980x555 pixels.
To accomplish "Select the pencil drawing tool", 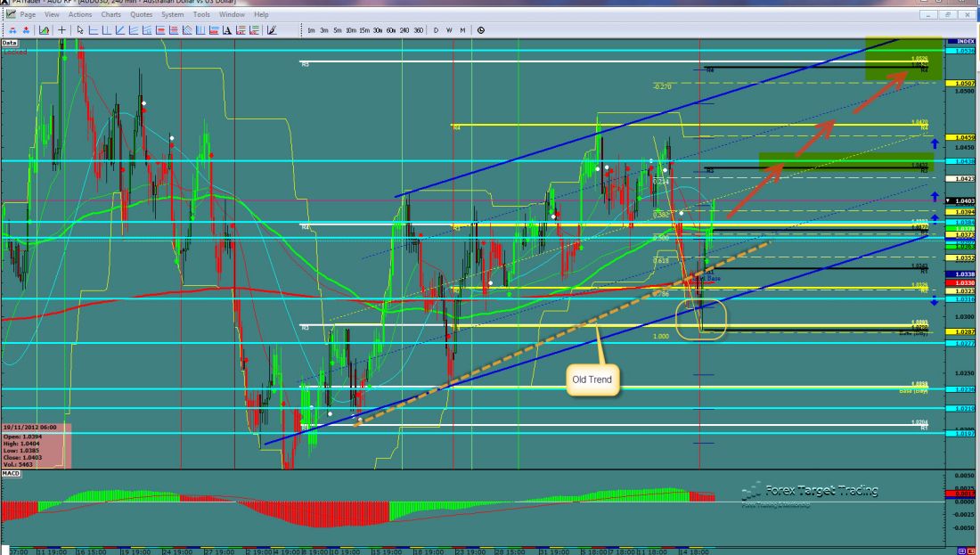I will coord(271,29).
